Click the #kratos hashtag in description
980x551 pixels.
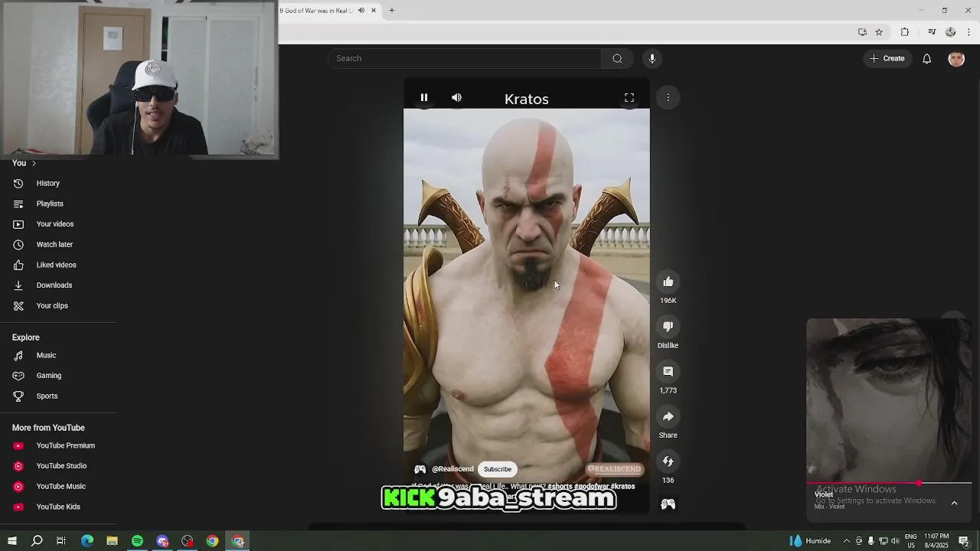622,487
